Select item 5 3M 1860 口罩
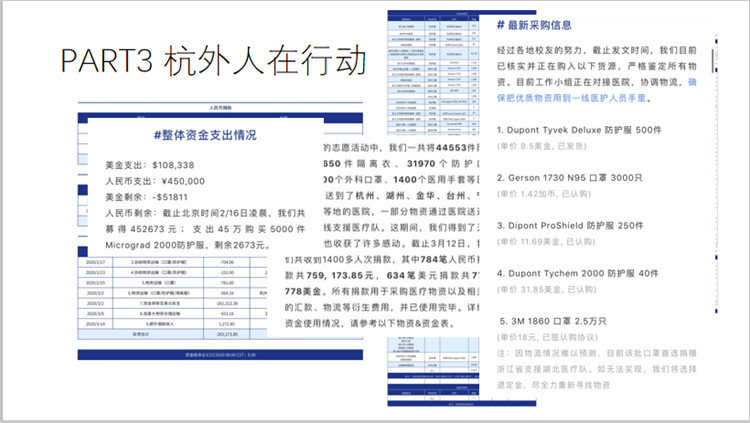 555,320
